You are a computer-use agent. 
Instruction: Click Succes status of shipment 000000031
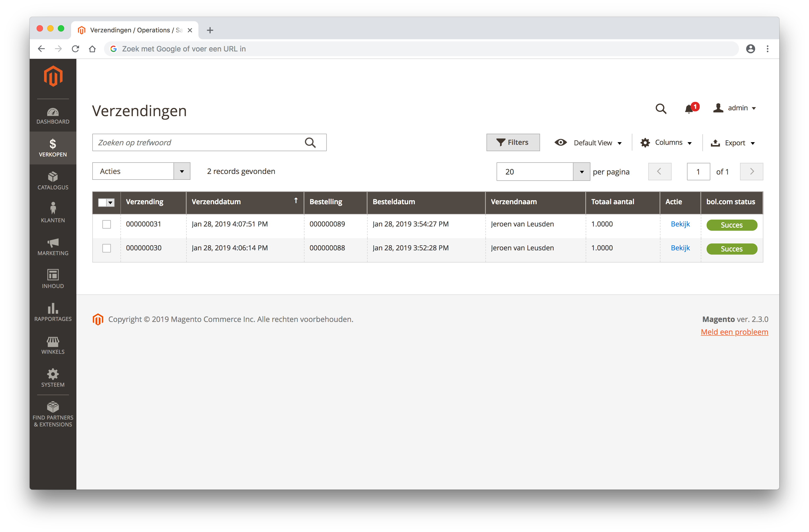pos(732,225)
